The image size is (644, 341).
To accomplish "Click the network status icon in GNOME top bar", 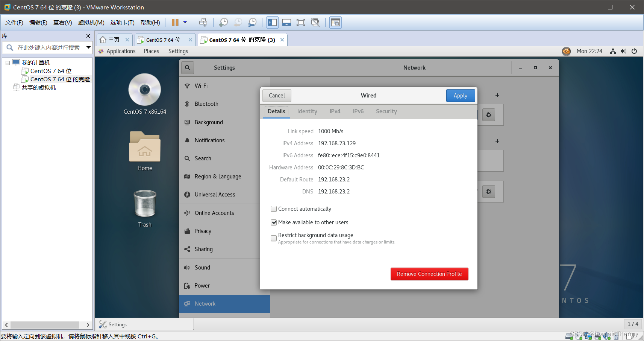I will [x=613, y=51].
